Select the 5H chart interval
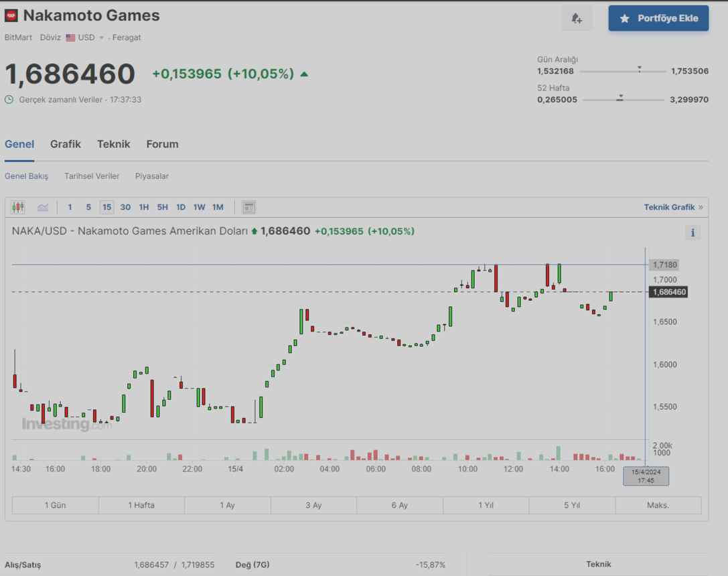The height and width of the screenshot is (576, 728). (163, 208)
